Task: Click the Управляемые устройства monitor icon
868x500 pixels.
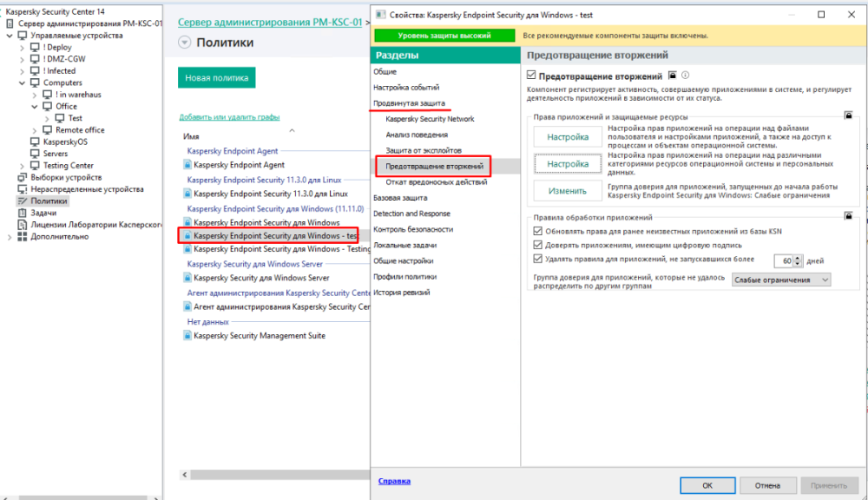Action: pos(23,36)
